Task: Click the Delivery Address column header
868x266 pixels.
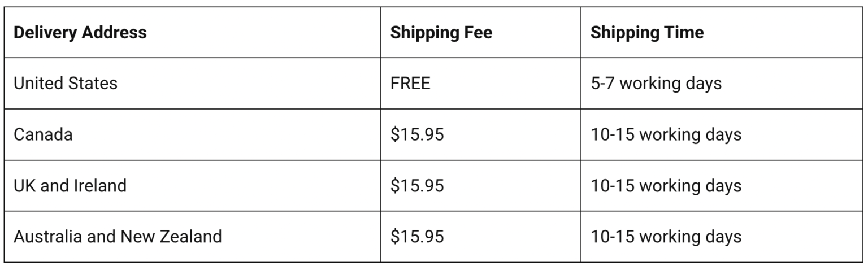Action: [80, 33]
